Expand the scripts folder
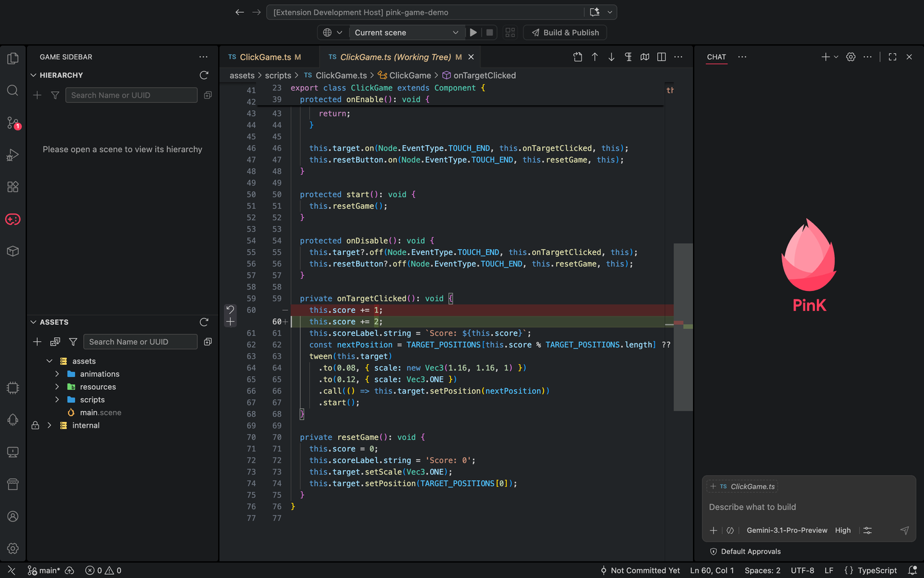924x578 pixels. pos(57,399)
